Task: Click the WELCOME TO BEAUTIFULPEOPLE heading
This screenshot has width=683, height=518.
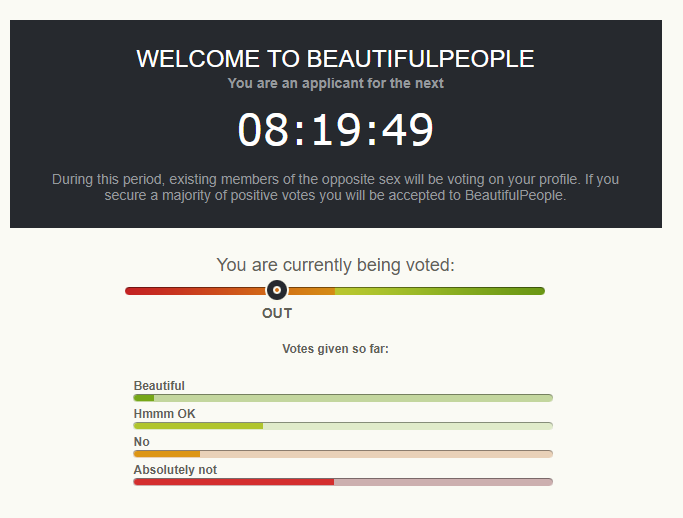Action: [x=336, y=59]
